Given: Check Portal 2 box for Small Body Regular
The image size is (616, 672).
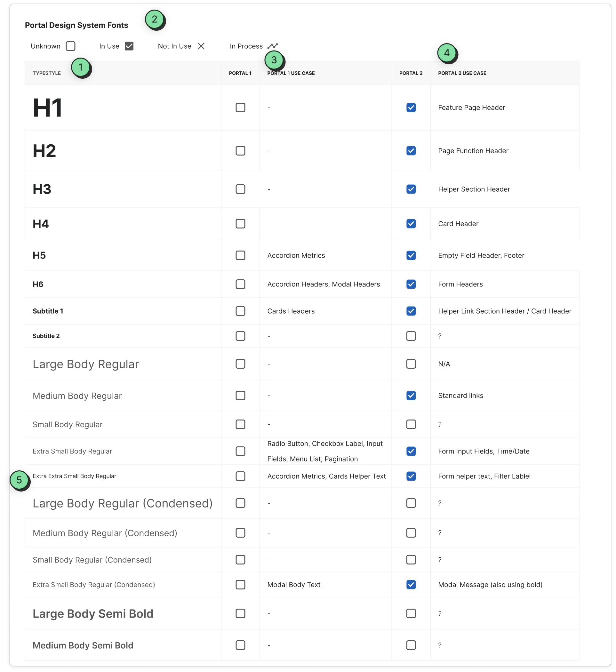Looking at the screenshot, I should (411, 424).
